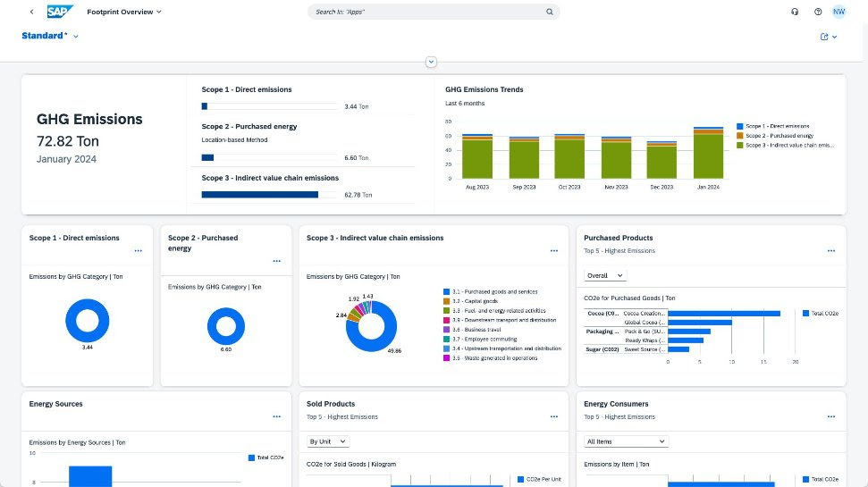Open the NW user profile avatar
868x487 pixels.
click(x=839, y=12)
